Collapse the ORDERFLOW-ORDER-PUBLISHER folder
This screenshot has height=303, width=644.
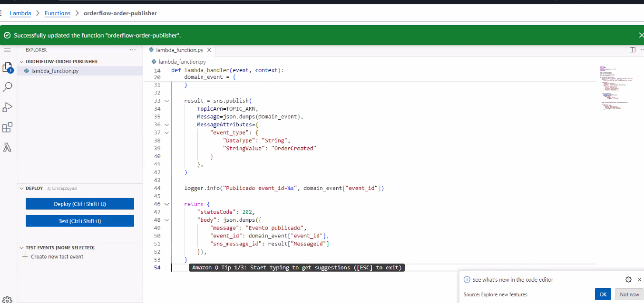tap(21, 62)
